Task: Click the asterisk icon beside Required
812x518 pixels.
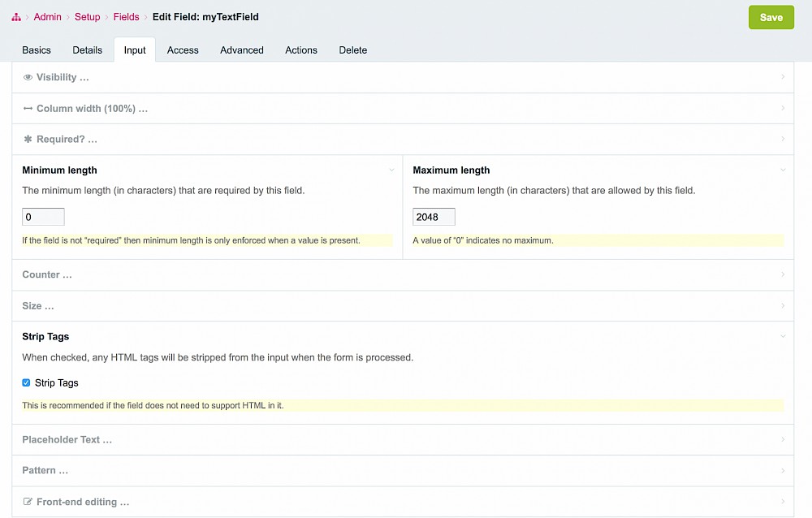Action: point(28,140)
